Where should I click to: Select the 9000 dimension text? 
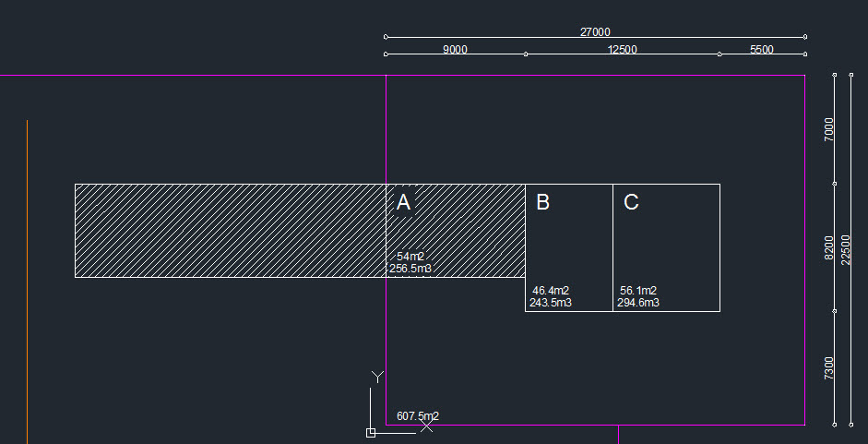click(x=455, y=50)
